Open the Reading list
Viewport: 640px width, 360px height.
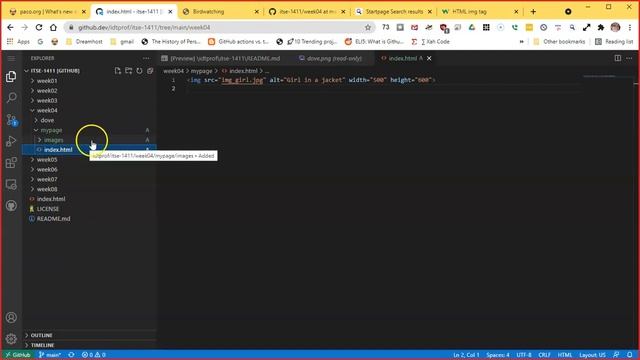click(x=614, y=42)
